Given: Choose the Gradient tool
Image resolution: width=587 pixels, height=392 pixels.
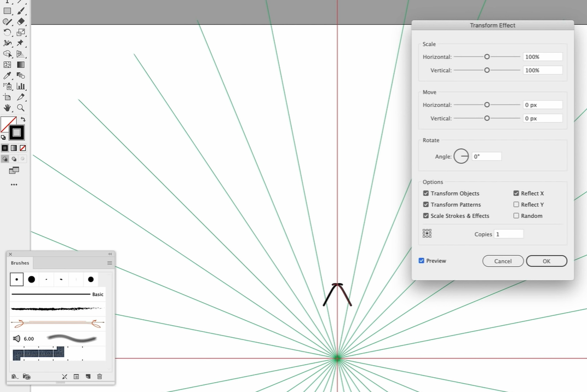Looking at the screenshot, I should [20, 65].
